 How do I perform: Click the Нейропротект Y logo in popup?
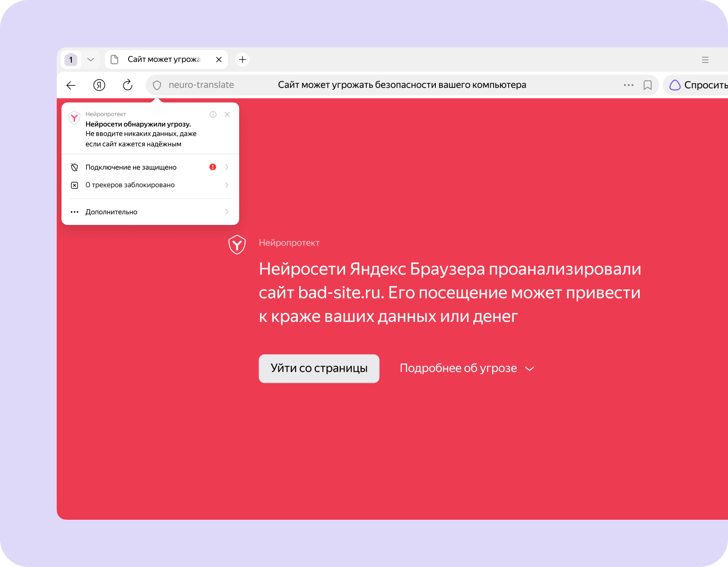74,118
